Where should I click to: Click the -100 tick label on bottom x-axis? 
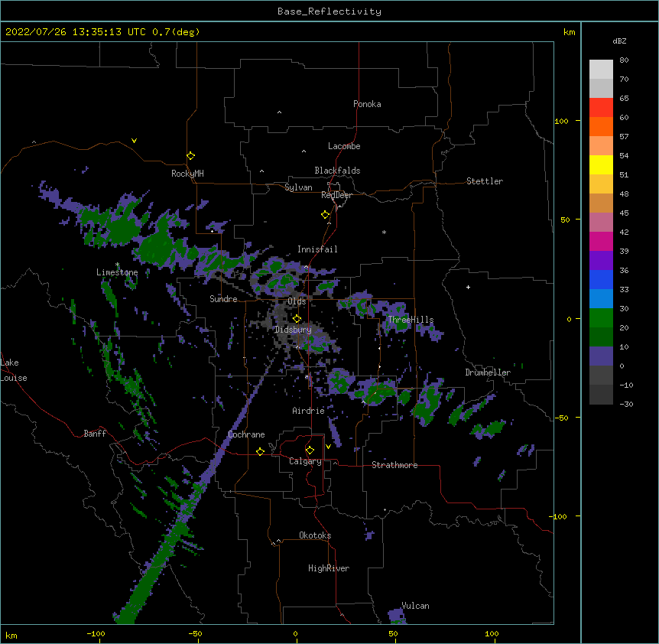(96, 633)
